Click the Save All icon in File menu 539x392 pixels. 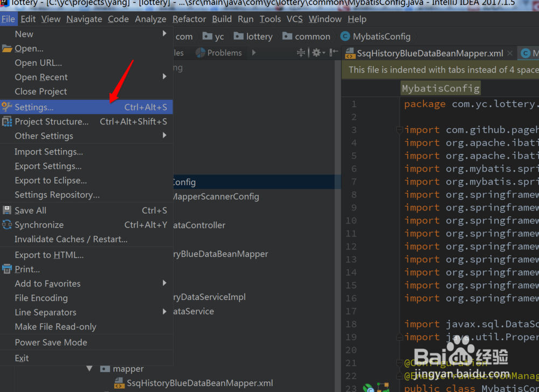click(7, 210)
